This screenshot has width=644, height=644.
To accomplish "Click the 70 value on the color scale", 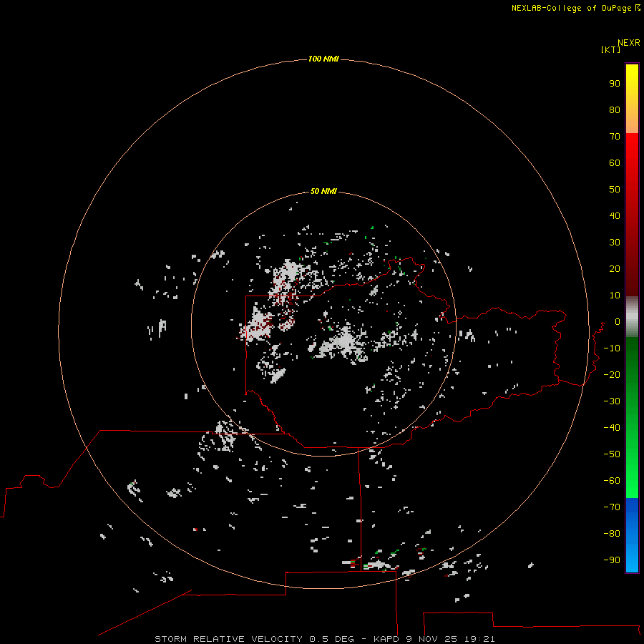I will click(615, 137).
